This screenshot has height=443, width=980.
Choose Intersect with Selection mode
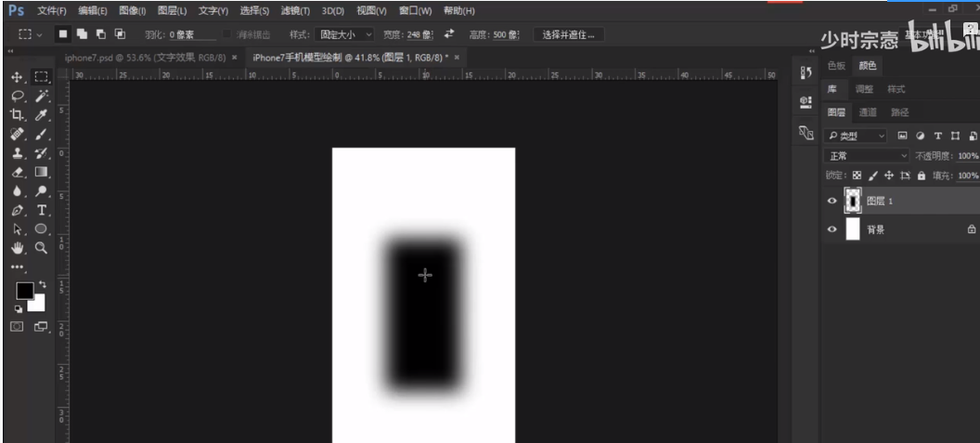pos(121,34)
